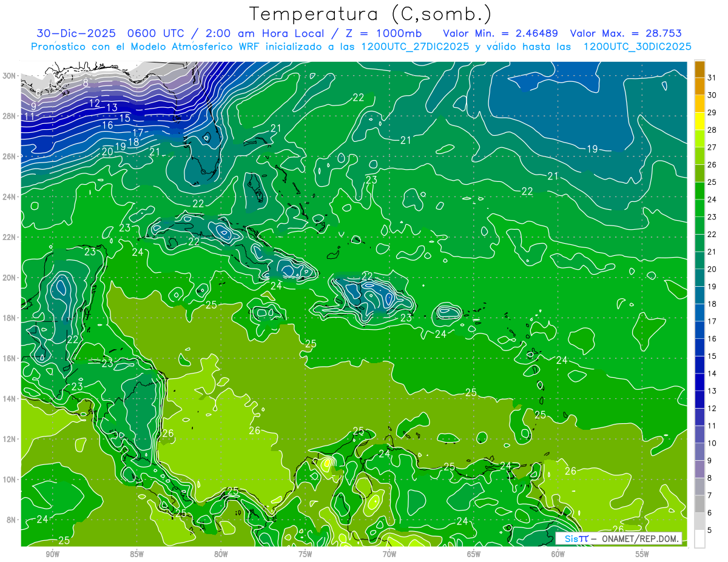
Task: Click the legend value 31
Action: (x=712, y=77)
